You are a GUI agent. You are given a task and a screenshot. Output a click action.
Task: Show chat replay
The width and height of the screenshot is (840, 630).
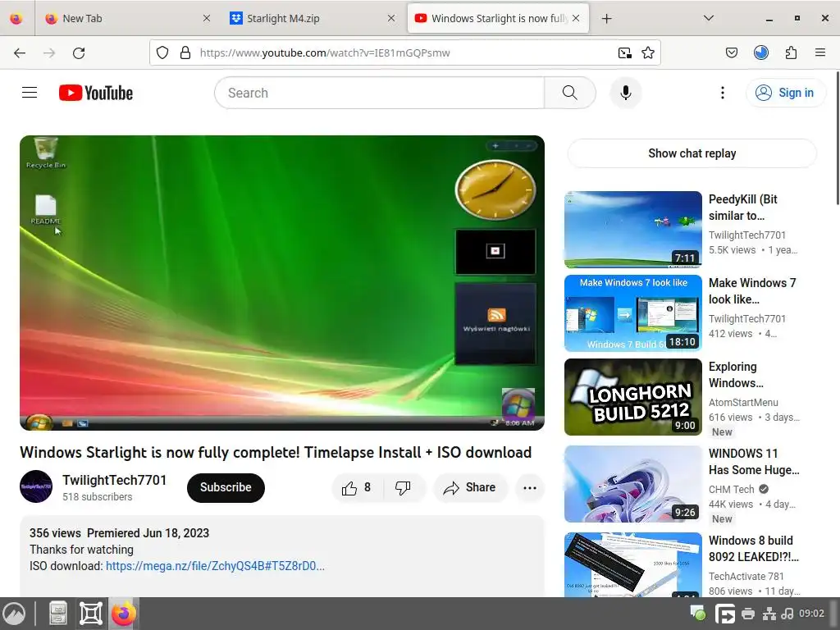pos(692,153)
